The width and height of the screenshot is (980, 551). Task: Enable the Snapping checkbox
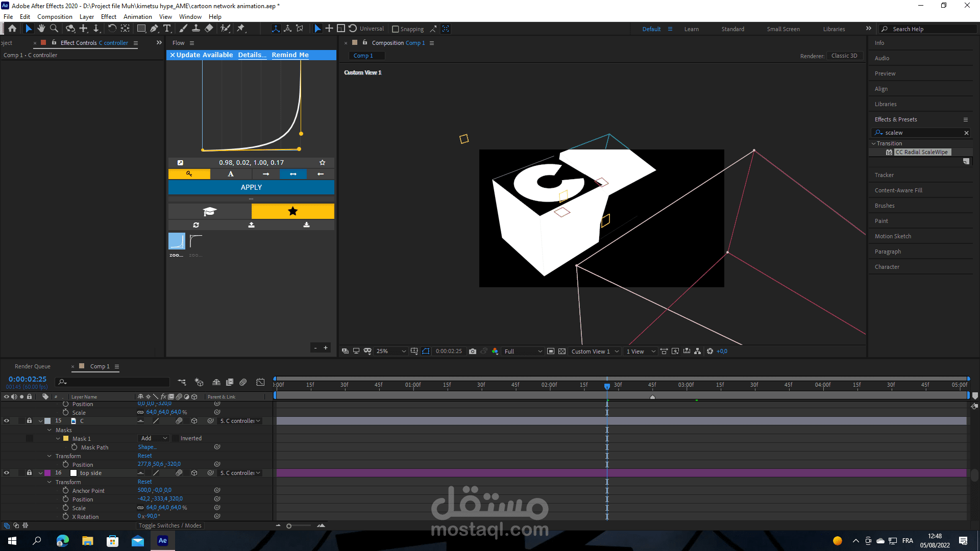click(396, 29)
